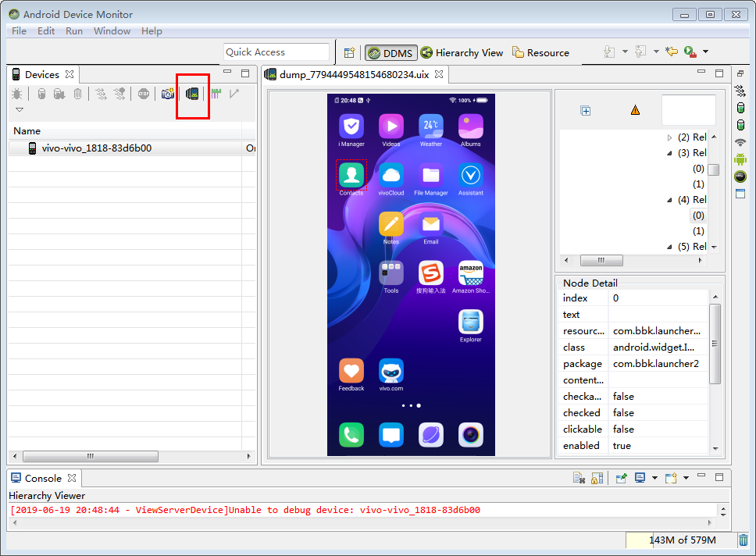The image size is (756, 556).
Task: Click the green Android fast-view icon on sidebar
Action: click(x=740, y=160)
